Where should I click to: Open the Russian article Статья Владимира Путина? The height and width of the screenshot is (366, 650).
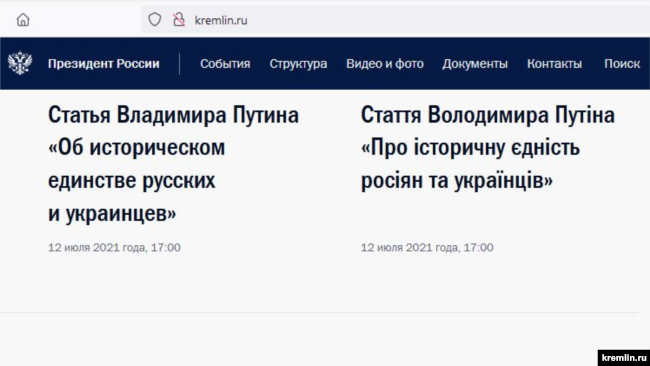point(173,164)
